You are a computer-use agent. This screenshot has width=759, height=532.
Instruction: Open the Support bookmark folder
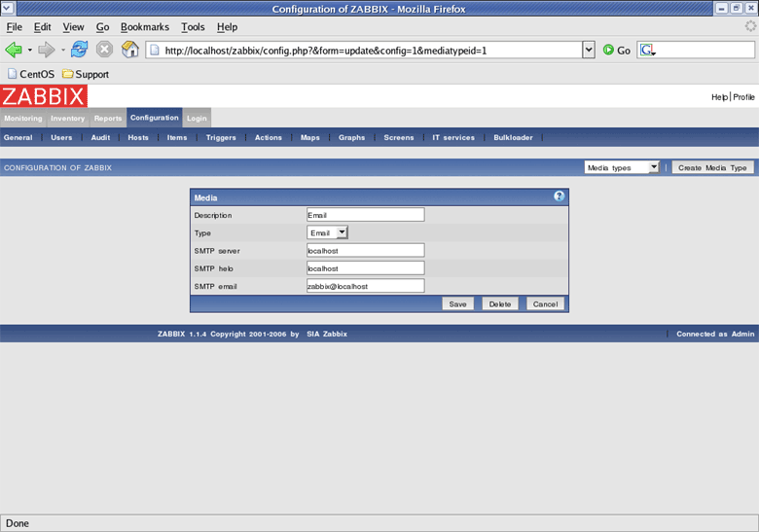[85, 74]
